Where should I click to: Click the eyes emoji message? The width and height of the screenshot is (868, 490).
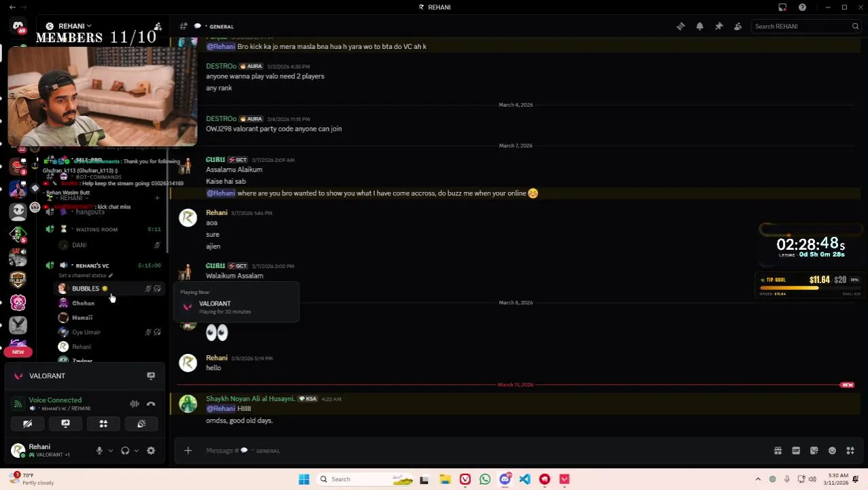coord(216,332)
